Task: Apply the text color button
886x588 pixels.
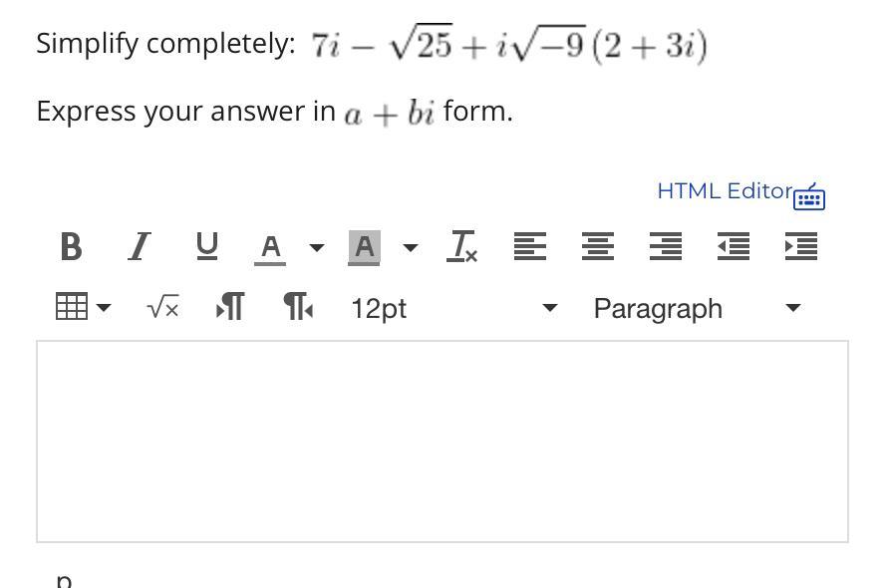Action: [270, 247]
